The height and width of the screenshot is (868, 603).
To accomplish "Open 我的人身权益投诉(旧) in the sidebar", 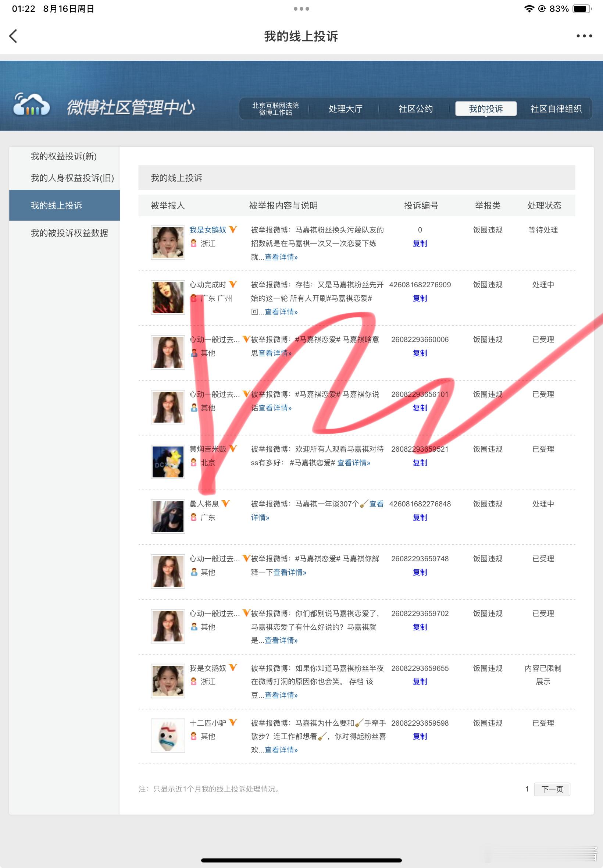I will 72,178.
